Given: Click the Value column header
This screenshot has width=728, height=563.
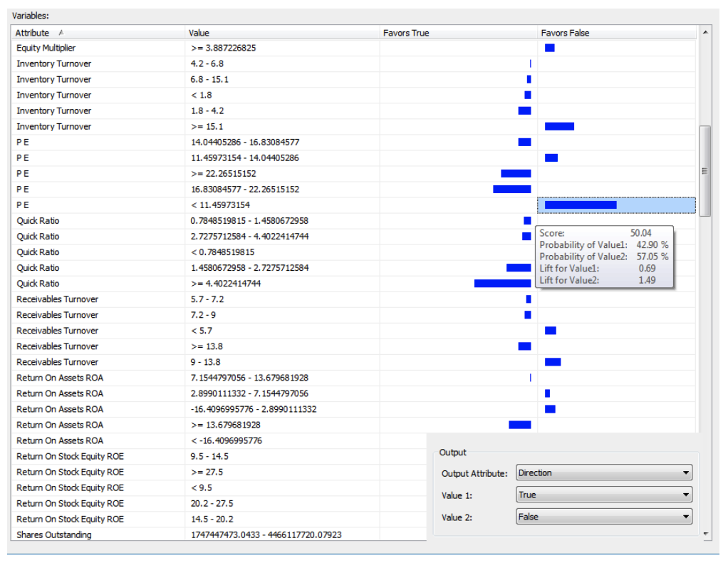Looking at the screenshot, I should pos(282,33).
